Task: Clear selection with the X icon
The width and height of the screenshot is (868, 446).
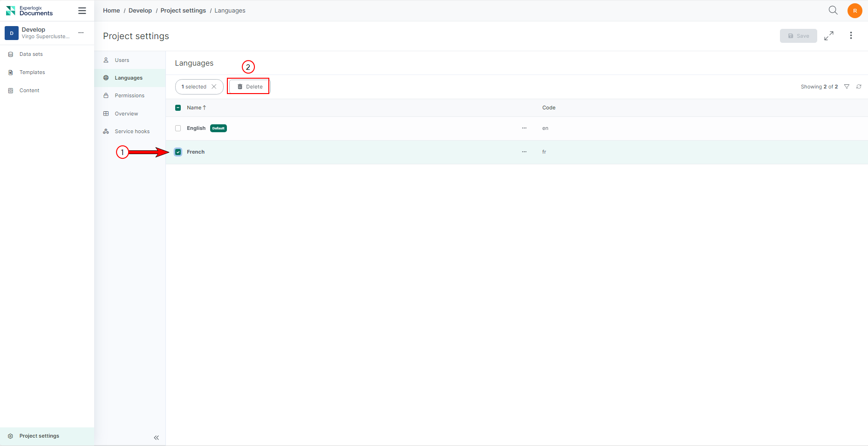Action: [214, 87]
